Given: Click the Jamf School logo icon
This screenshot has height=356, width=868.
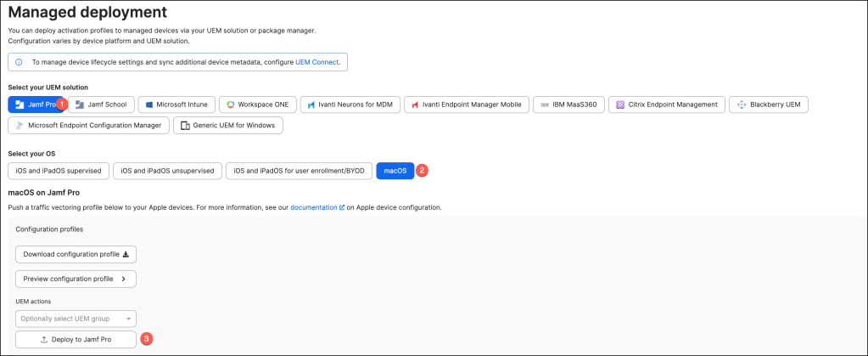Looking at the screenshot, I should pyautogui.click(x=81, y=105).
